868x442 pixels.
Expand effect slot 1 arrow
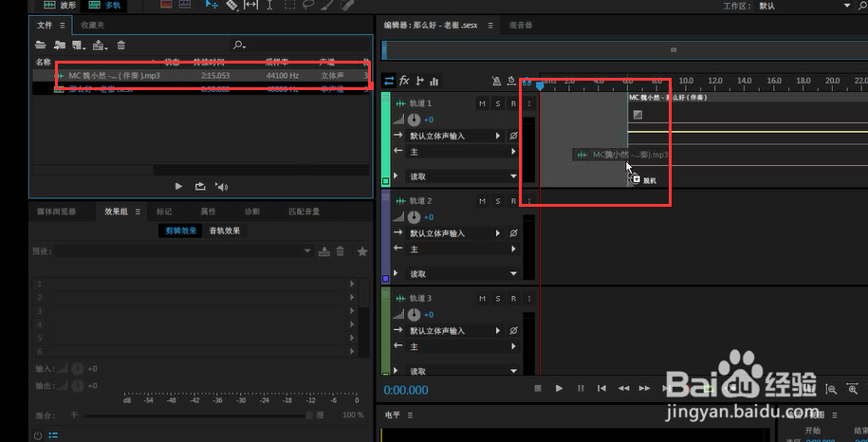[x=352, y=284]
